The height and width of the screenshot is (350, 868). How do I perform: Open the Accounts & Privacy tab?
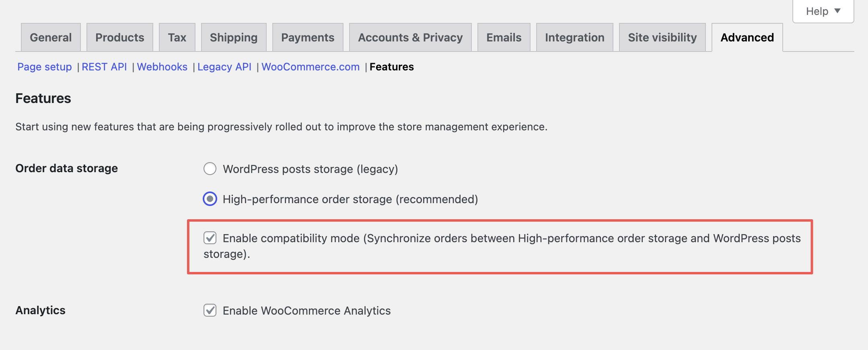[x=410, y=37]
